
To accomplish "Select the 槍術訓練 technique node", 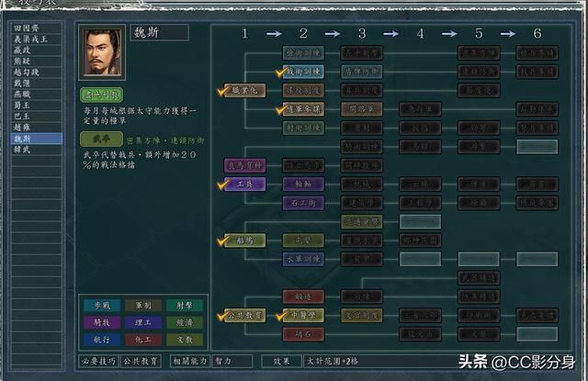I will click(x=303, y=53).
